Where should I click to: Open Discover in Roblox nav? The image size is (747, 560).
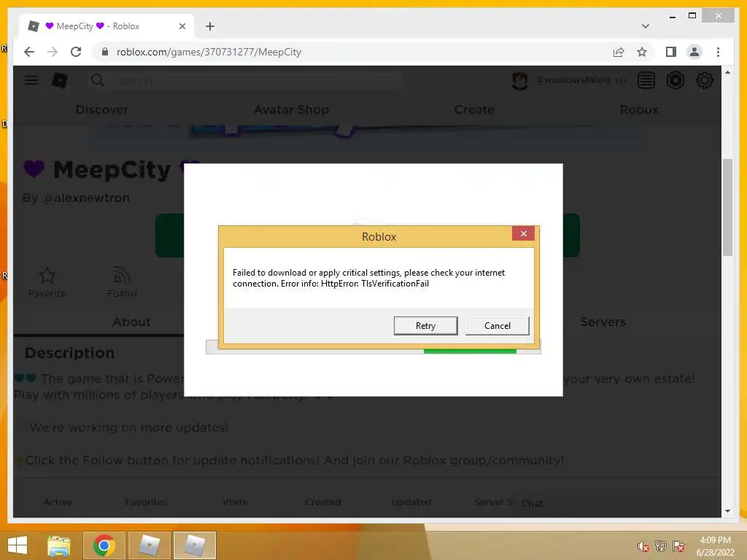tap(102, 109)
